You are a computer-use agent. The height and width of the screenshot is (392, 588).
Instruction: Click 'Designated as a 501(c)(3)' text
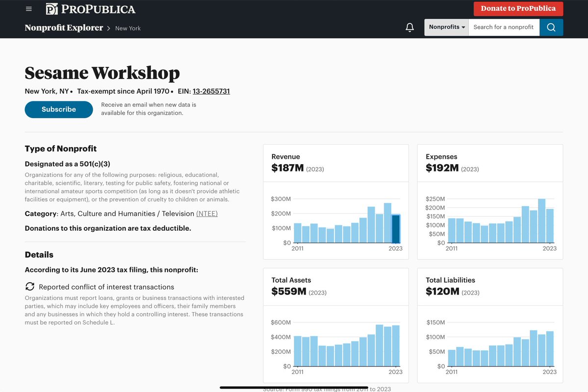[x=68, y=164]
